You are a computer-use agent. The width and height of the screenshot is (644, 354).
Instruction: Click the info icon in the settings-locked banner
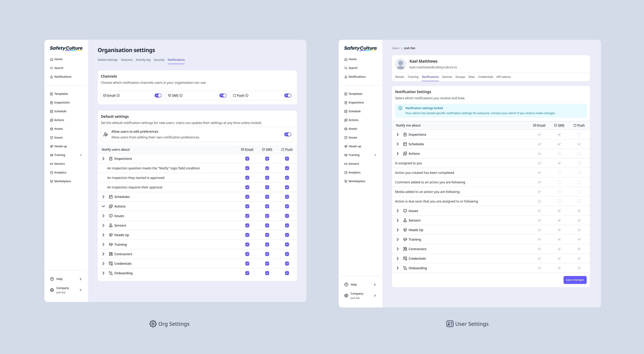click(x=400, y=108)
